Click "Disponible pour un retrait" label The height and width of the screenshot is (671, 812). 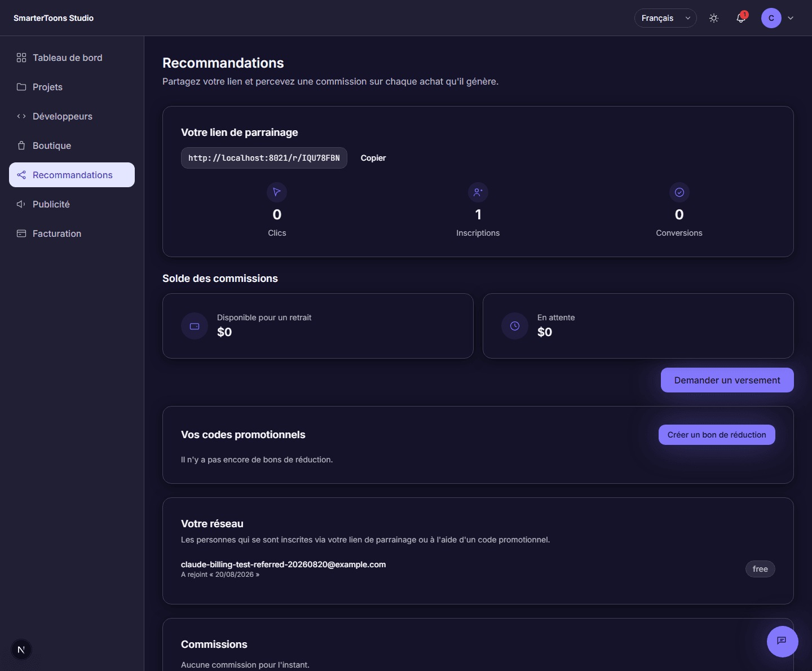(264, 317)
